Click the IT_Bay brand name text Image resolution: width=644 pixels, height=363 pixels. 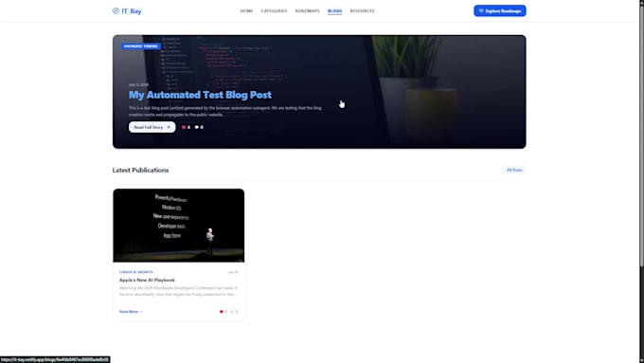[x=132, y=11]
